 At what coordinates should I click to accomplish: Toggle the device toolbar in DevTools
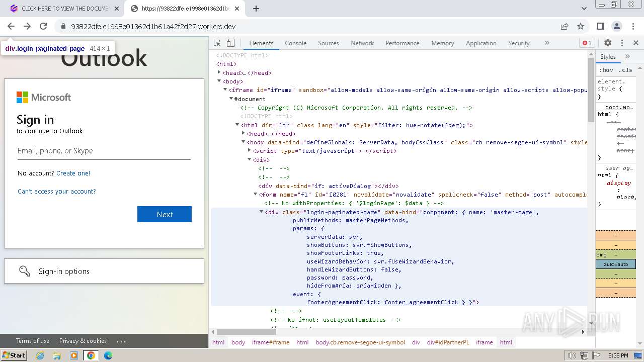click(x=231, y=43)
